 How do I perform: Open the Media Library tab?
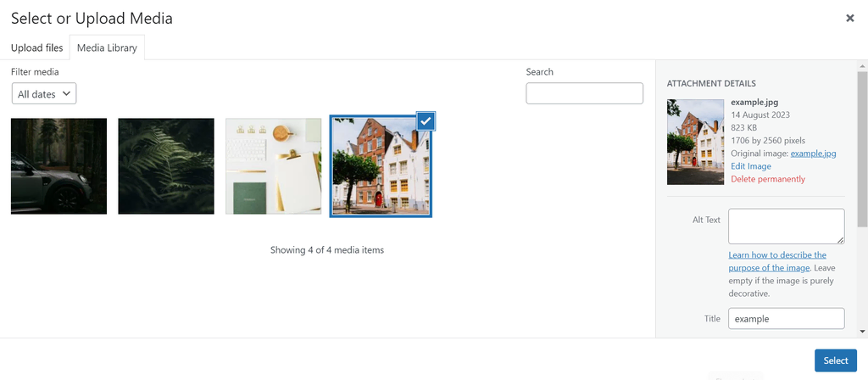tap(107, 47)
